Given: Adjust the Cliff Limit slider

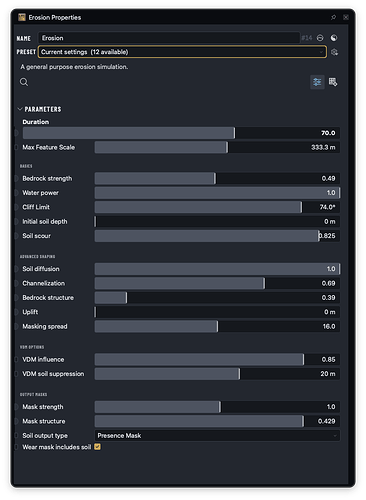Looking at the screenshot, I should tap(217, 207).
